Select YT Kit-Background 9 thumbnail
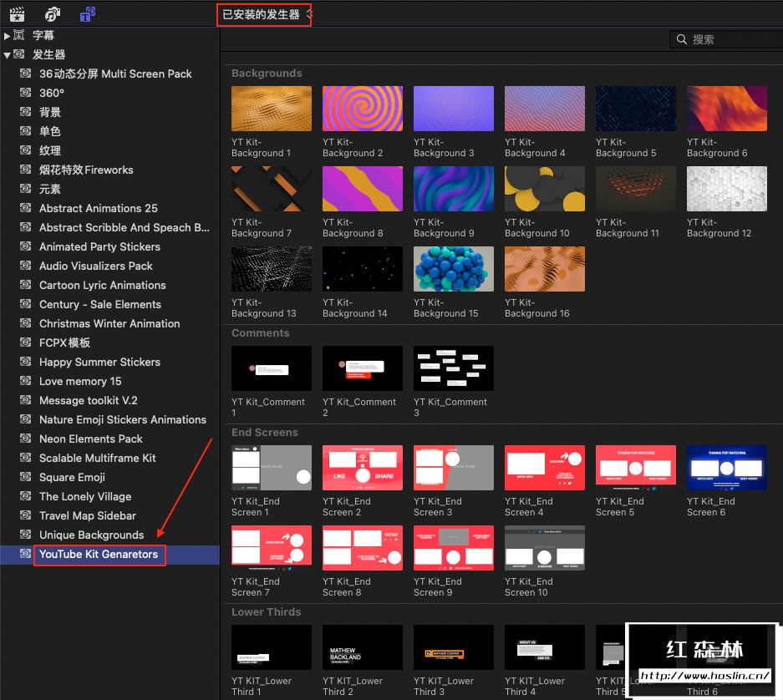Image resolution: width=783 pixels, height=700 pixels. point(454,189)
